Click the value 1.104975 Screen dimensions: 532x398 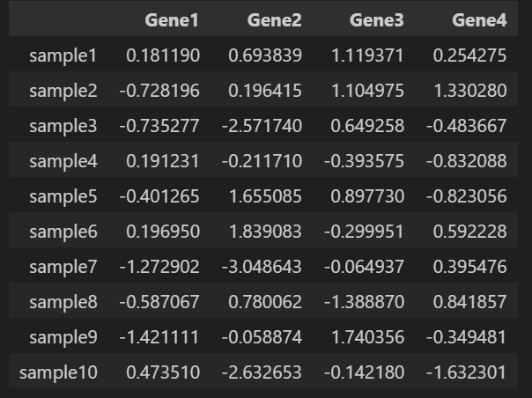pyautogui.click(x=367, y=91)
